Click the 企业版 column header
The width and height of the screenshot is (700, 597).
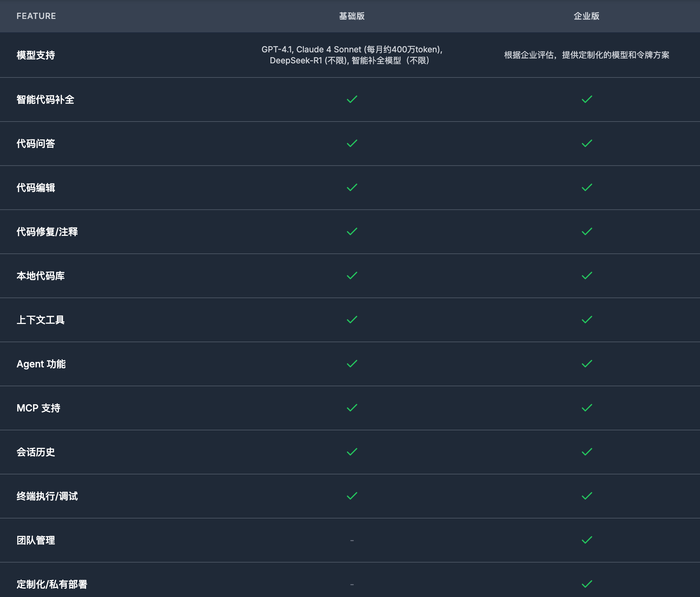[586, 16]
